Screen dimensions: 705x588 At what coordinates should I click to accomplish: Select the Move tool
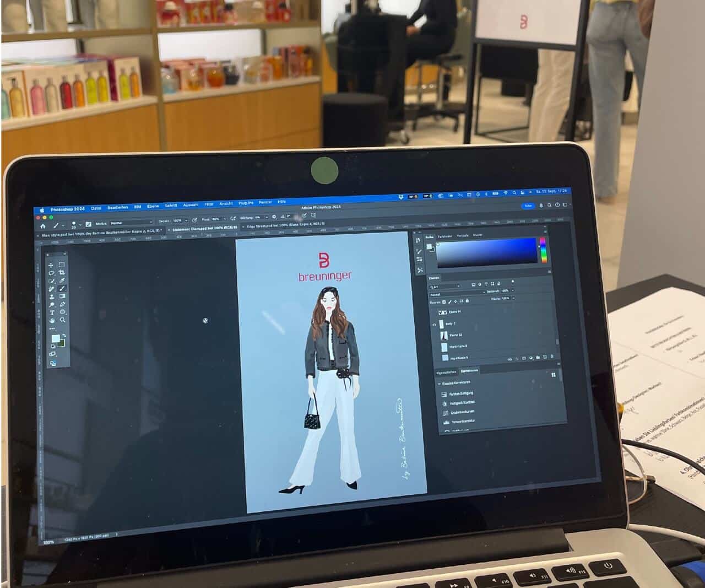tap(51, 265)
